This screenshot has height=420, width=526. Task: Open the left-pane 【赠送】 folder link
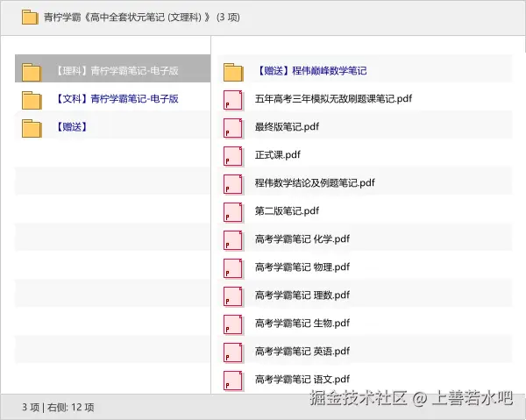pos(72,127)
